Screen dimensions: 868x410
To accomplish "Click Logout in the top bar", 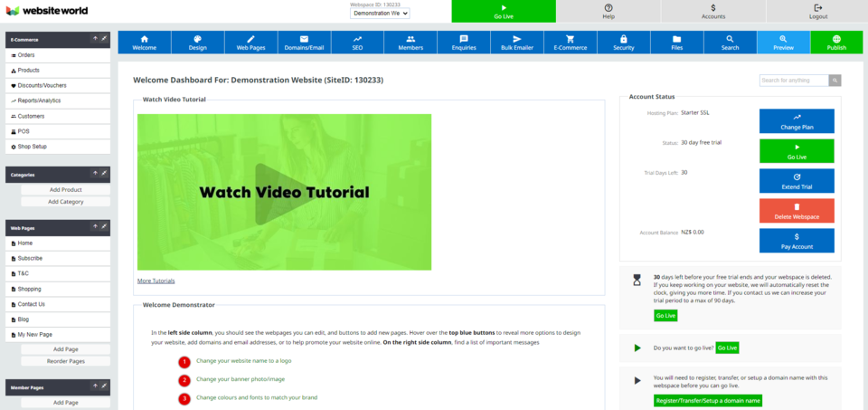I will pos(817,11).
